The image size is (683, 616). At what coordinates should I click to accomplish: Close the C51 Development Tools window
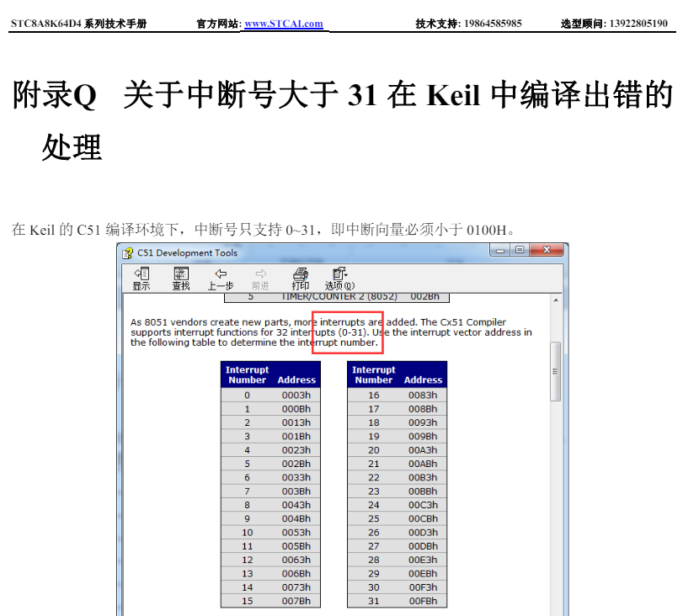click(547, 250)
